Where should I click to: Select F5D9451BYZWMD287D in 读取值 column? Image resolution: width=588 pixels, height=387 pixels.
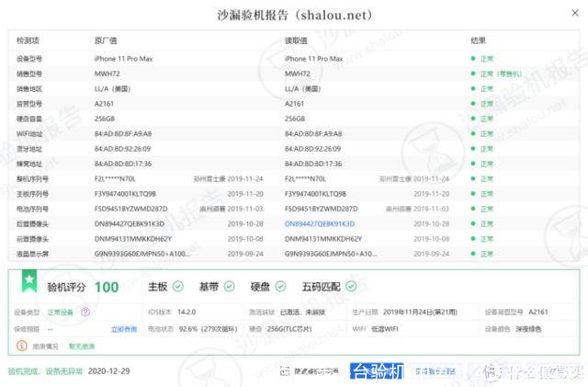(x=322, y=209)
